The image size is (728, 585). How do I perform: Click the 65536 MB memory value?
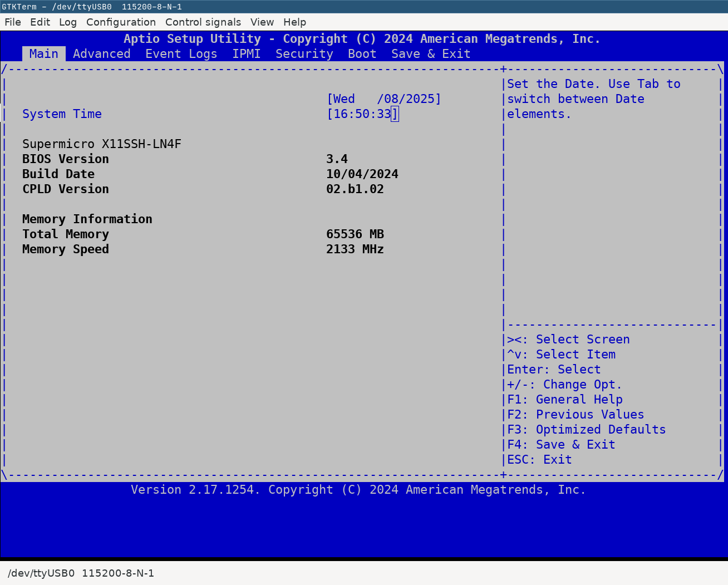point(355,234)
